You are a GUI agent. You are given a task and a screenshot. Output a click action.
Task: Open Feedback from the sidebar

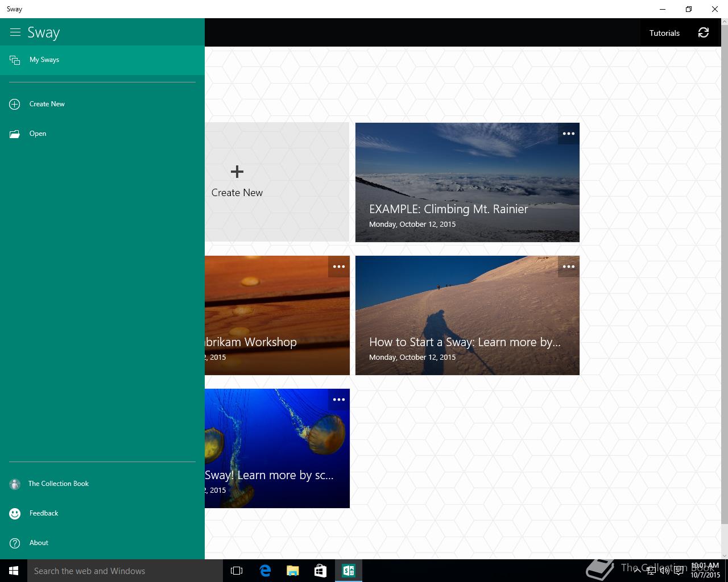tap(102, 513)
